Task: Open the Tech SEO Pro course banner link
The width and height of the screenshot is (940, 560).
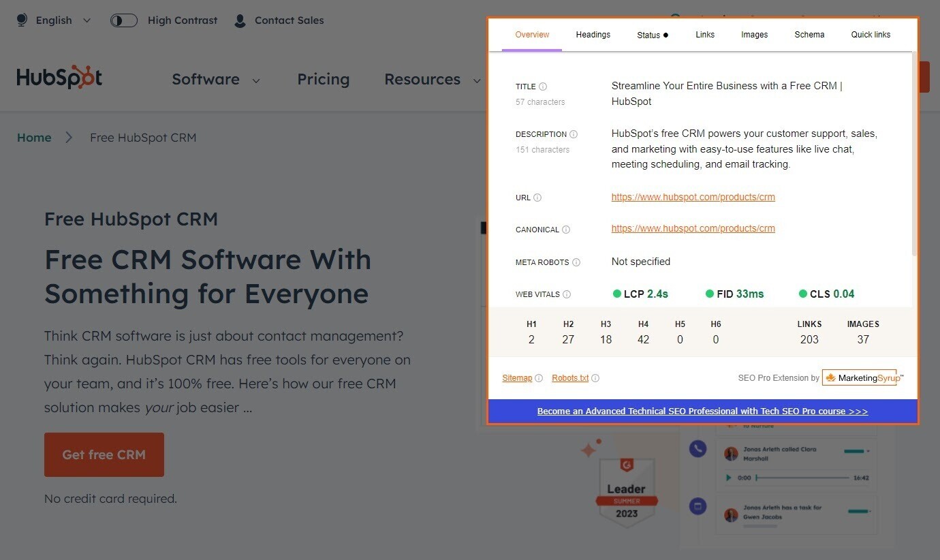Action: pyautogui.click(x=702, y=411)
